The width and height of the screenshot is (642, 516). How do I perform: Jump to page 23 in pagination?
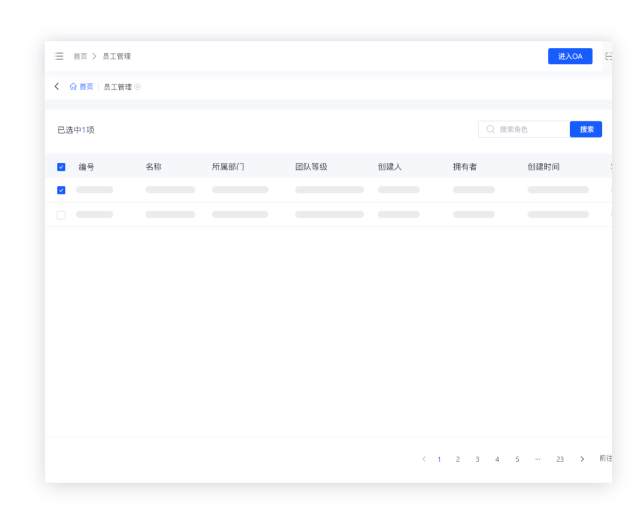(560, 459)
